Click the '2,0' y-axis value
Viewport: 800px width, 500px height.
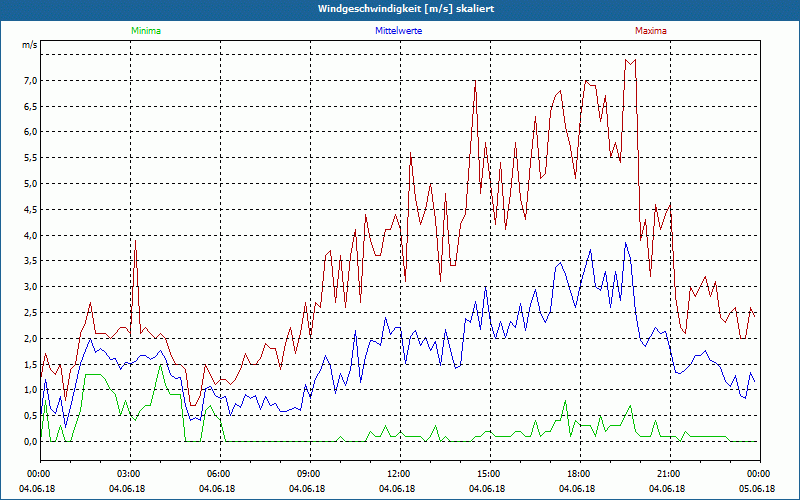pyautogui.click(x=30, y=338)
